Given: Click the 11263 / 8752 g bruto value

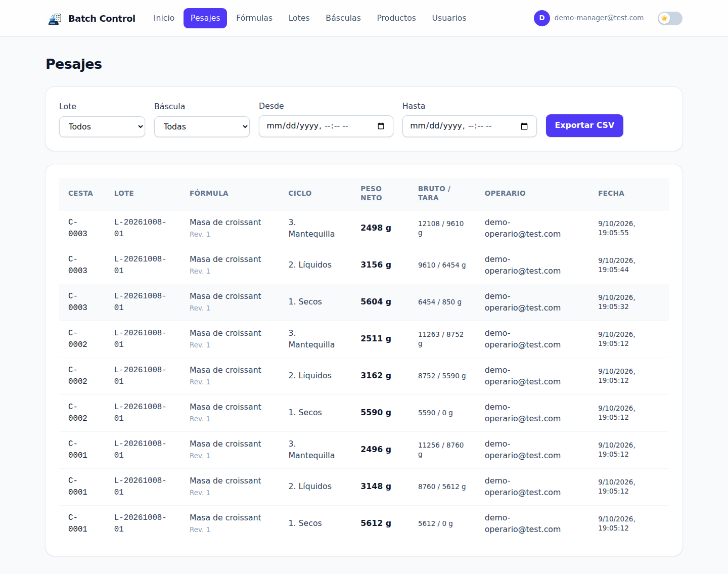Looking at the screenshot, I should (441, 339).
